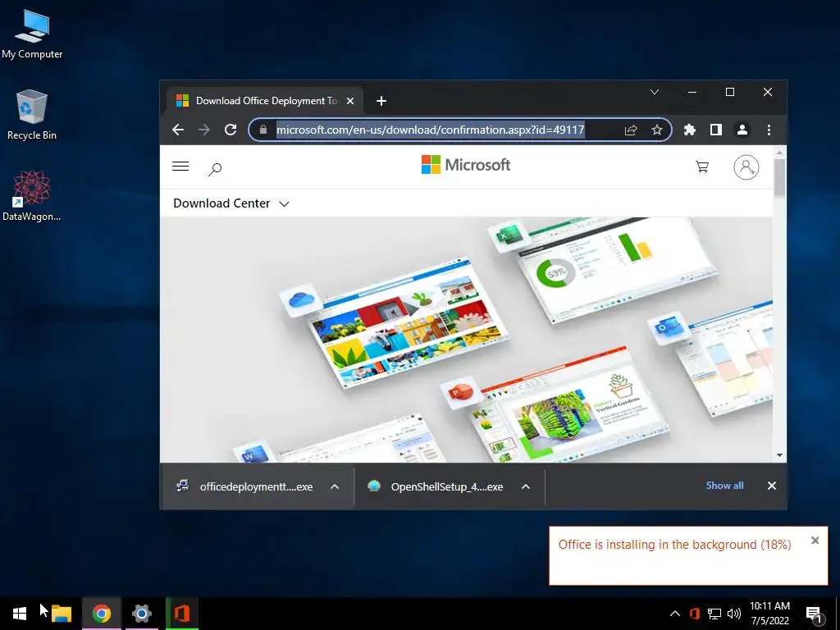840x630 pixels.
Task: Click the Office installing in background message
Action: pyautogui.click(x=674, y=545)
